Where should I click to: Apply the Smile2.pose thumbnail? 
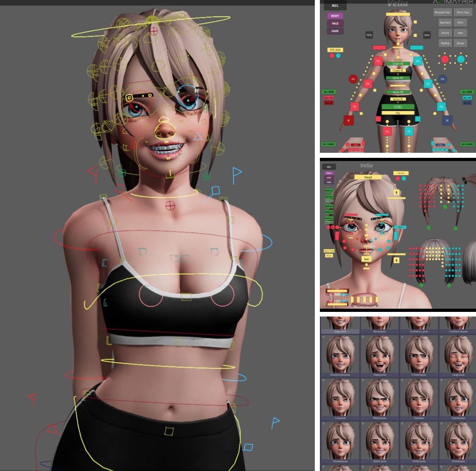click(419, 442)
